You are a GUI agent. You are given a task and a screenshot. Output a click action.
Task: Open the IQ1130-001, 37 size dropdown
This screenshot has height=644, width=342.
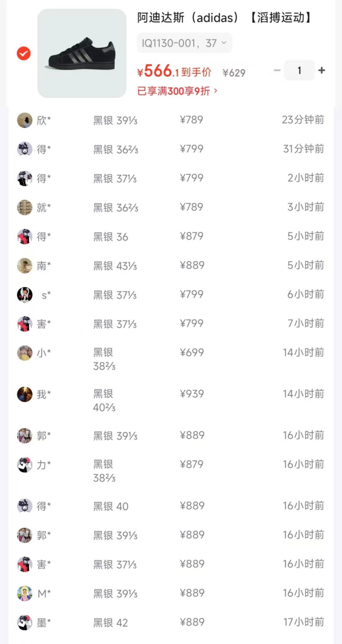[x=184, y=43]
